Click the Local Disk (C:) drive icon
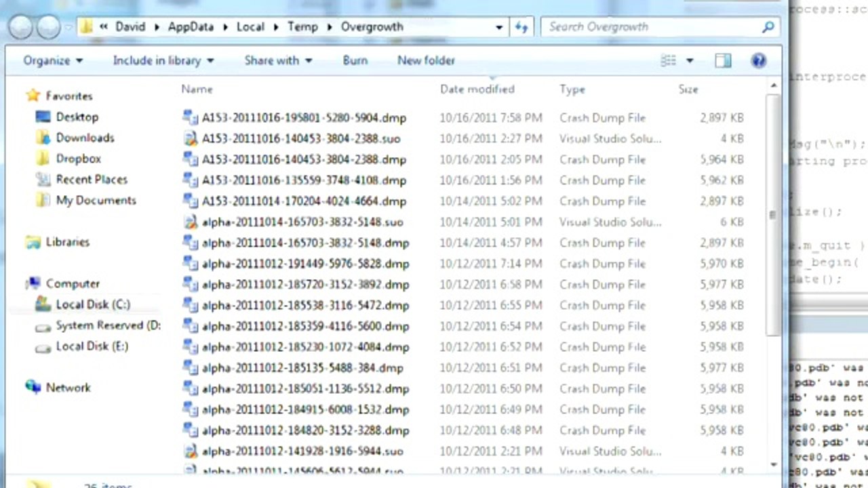This screenshot has height=488, width=868. pos(43,305)
